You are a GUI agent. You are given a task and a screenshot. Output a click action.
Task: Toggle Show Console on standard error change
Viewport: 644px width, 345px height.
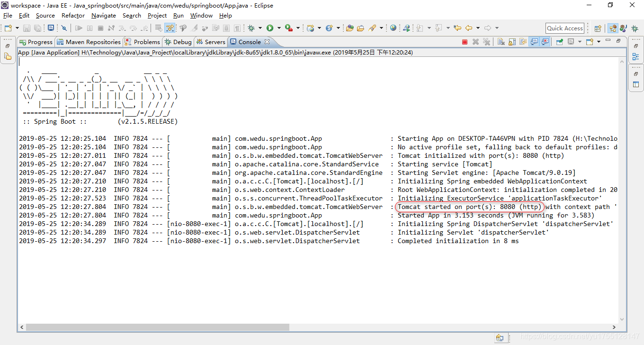tap(545, 42)
